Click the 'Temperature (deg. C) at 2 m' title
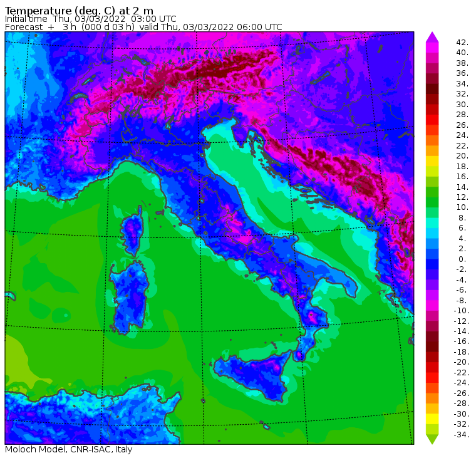This screenshot has width=476, height=458. pyautogui.click(x=80, y=11)
